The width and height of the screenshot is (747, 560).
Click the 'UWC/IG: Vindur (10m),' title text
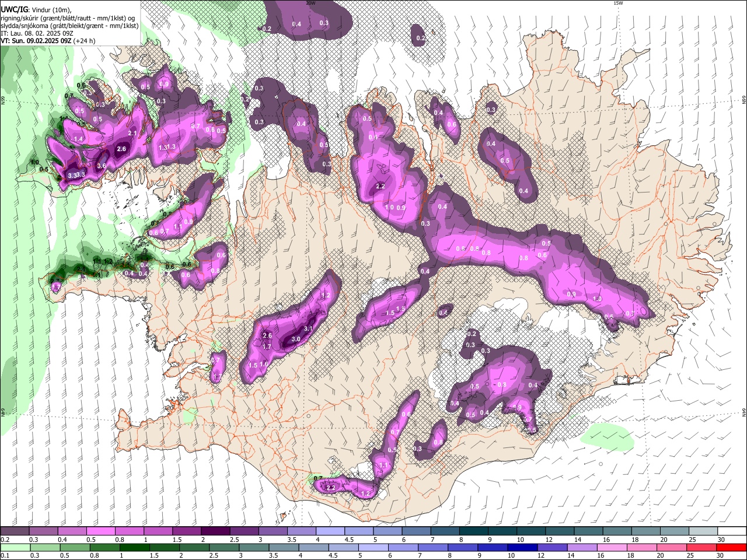(36, 9)
